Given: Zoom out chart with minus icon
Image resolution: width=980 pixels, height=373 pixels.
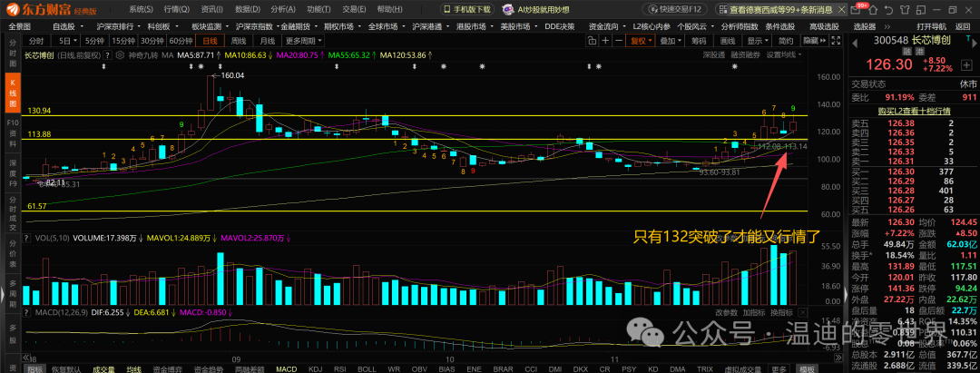Looking at the screenshot, I should tap(619, 41).
